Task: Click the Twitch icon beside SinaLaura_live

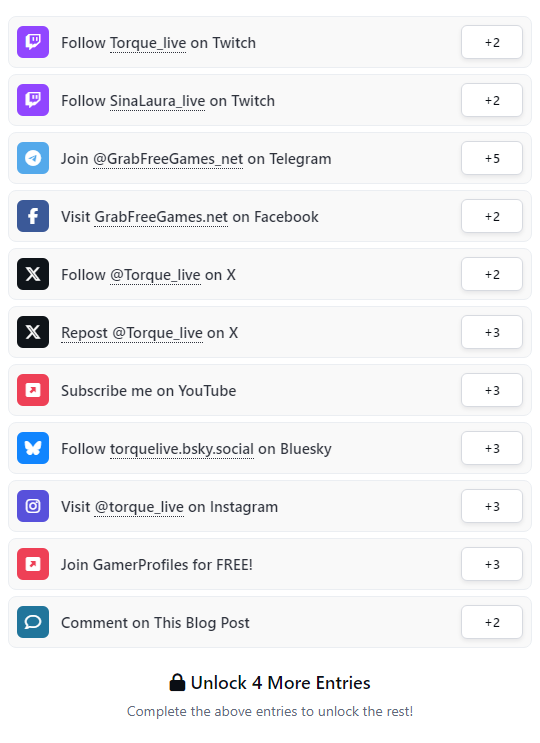Action: click(33, 100)
